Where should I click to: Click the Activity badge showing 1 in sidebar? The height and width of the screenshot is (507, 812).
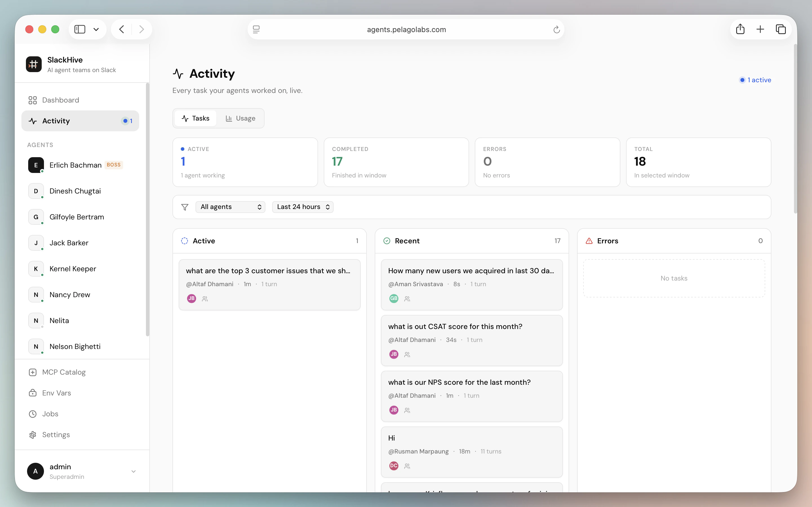click(127, 121)
